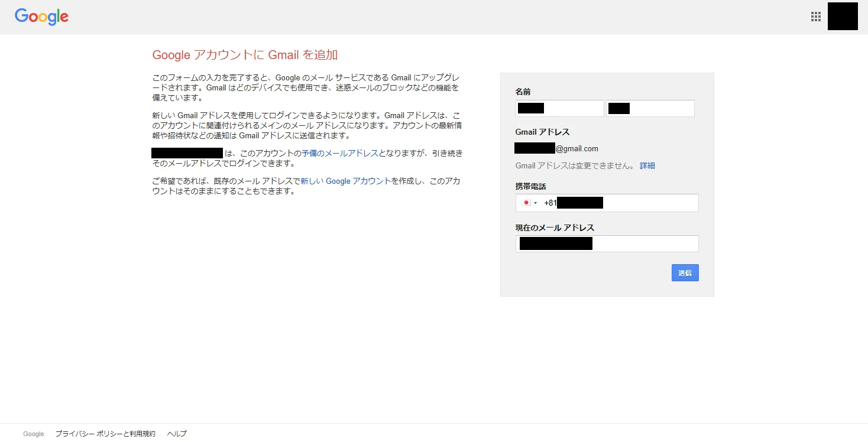
Task: Open the Google apps grid menu
Action: (816, 17)
